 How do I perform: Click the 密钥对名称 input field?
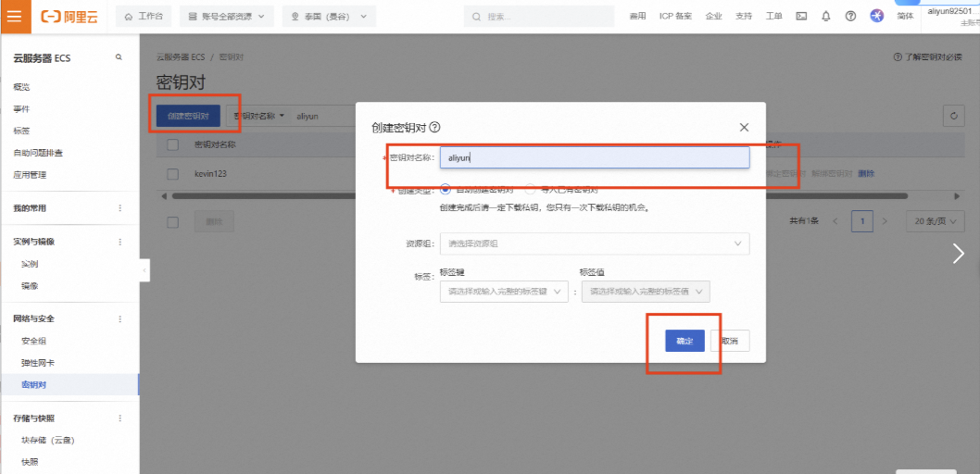[594, 157]
